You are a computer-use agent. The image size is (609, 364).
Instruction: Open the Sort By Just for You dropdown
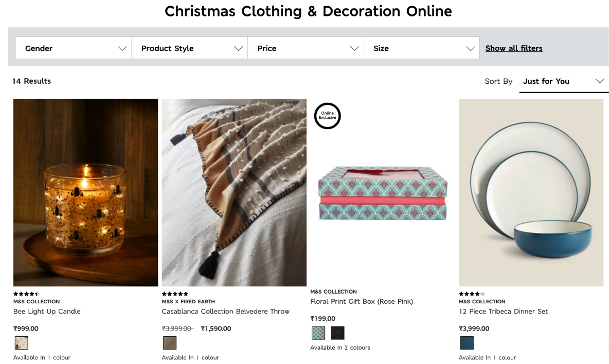pos(563,81)
